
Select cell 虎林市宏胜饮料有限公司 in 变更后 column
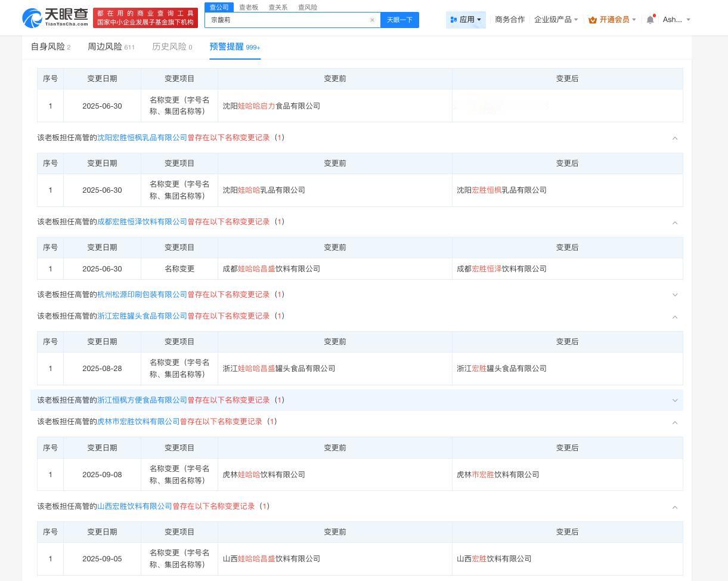[x=567, y=475]
